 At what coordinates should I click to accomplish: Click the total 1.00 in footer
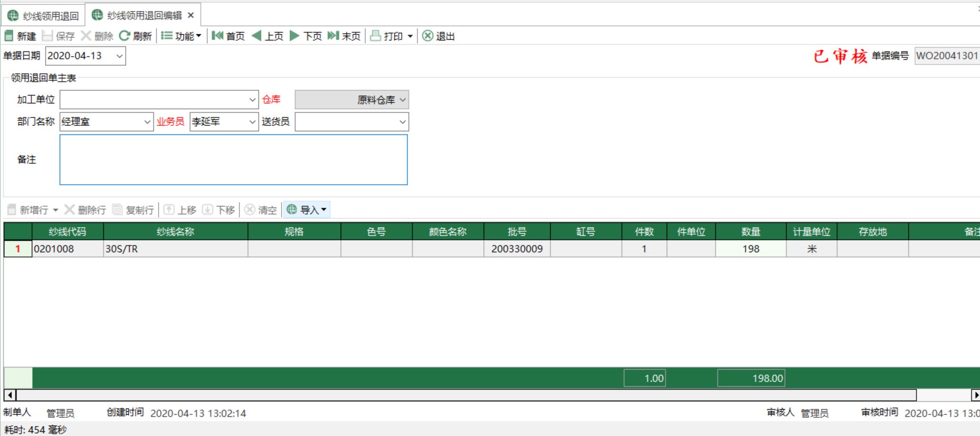click(645, 378)
